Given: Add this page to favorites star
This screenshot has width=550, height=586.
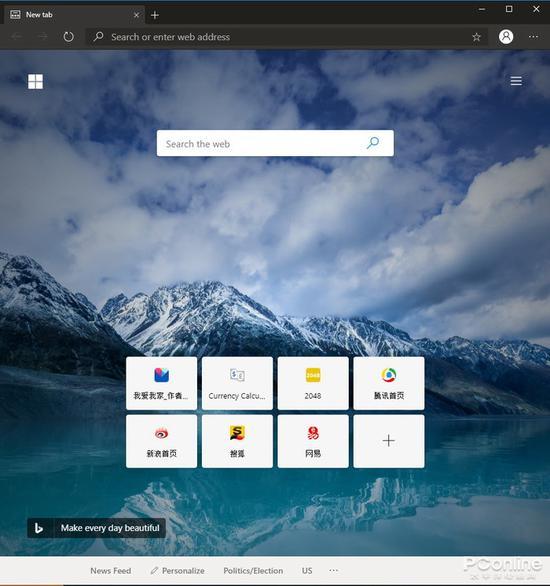Looking at the screenshot, I should pyautogui.click(x=476, y=37).
